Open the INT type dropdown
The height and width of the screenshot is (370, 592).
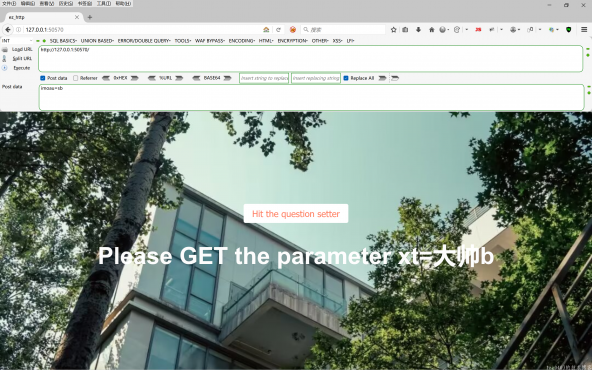coord(17,41)
